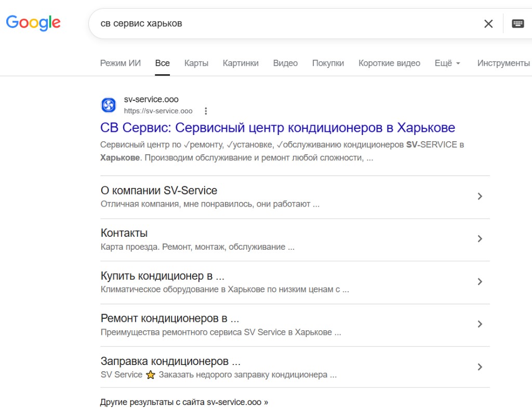The image size is (532, 419).
Task: Open the Картинки tab
Action: point(241,63)
